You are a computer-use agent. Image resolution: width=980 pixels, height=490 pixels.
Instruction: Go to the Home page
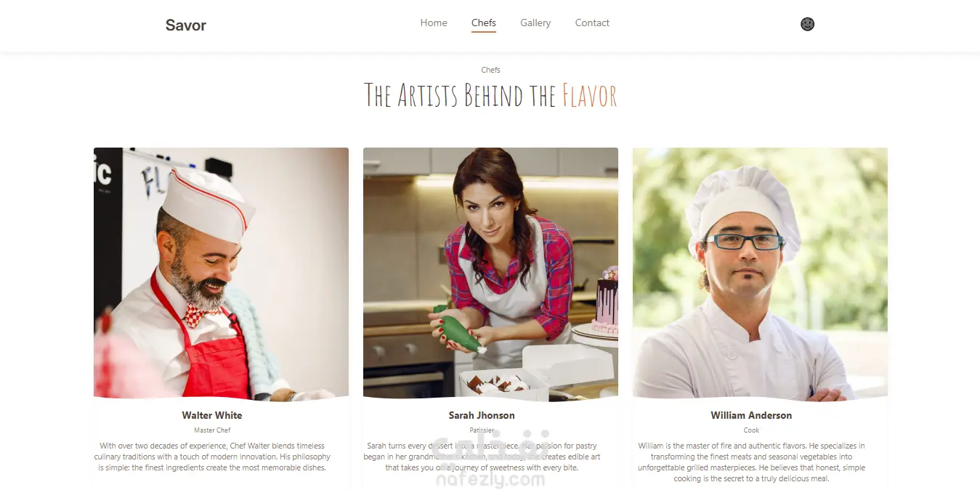click(434, 23)
